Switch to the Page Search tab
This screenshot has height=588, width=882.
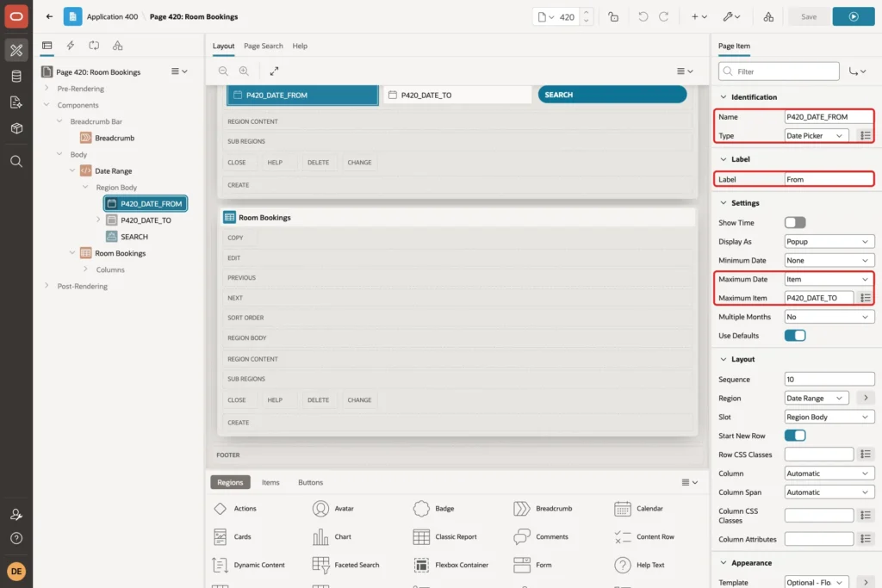[x=264, y=46]
